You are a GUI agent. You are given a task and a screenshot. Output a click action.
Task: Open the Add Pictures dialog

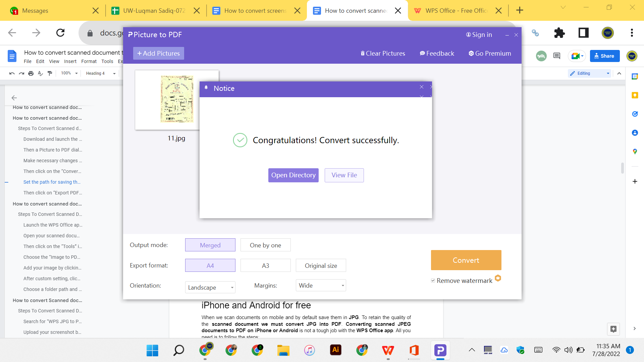point(158,53)
